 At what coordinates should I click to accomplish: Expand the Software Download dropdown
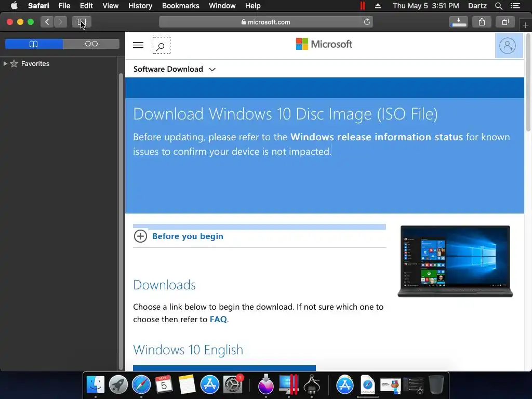175,69
